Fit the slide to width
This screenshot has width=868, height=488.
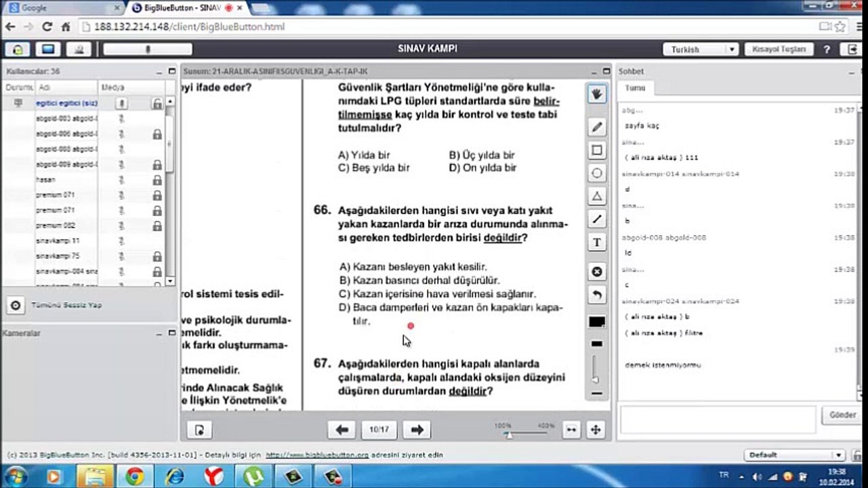point(571,430)
